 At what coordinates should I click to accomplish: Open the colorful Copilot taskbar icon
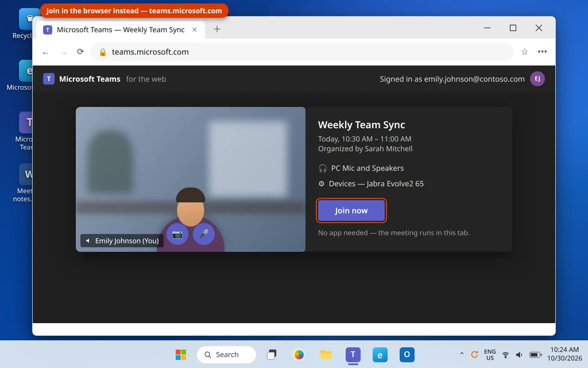tap(299, 354)
